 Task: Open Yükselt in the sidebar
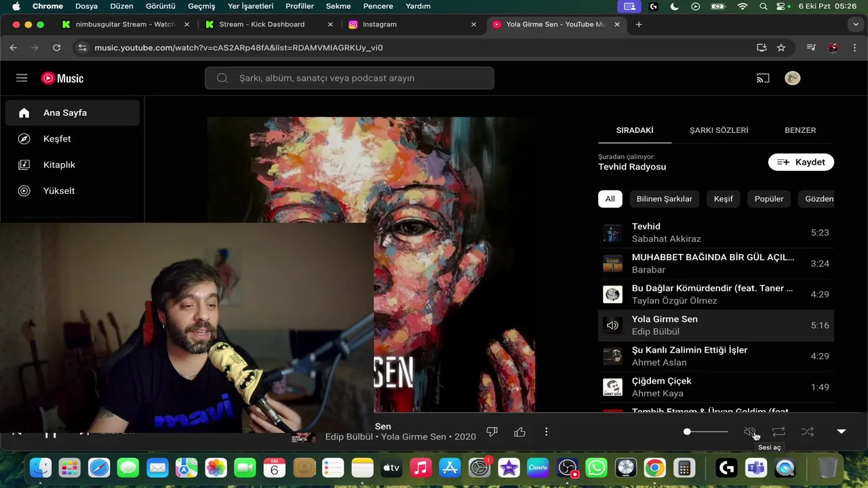tap(73, 190)
